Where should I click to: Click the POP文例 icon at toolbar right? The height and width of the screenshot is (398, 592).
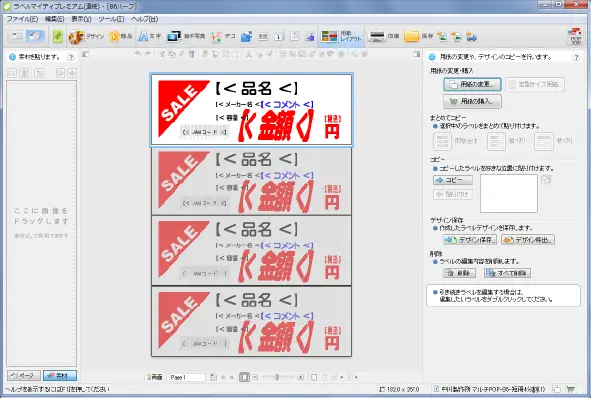tap(575, 37)
